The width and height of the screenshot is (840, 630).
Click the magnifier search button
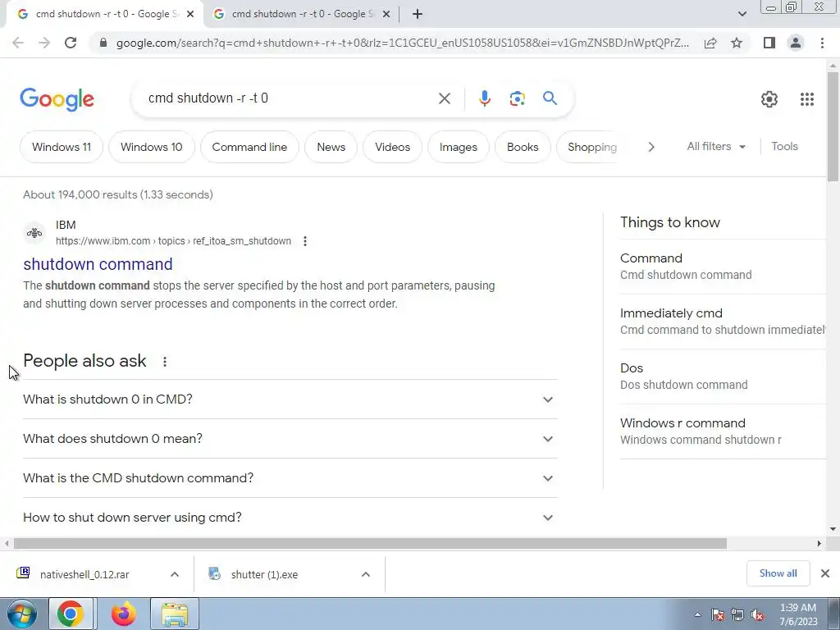(550, 98)
